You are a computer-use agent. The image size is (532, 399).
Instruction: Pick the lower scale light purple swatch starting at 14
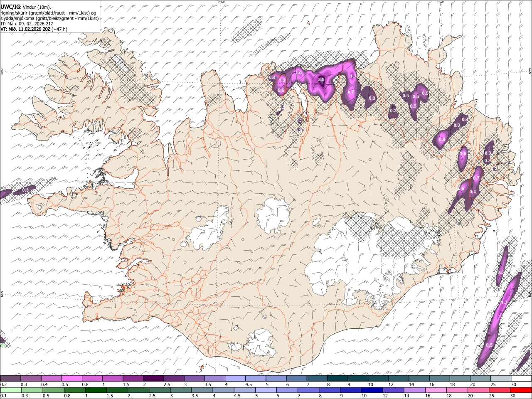click(414, 390)
